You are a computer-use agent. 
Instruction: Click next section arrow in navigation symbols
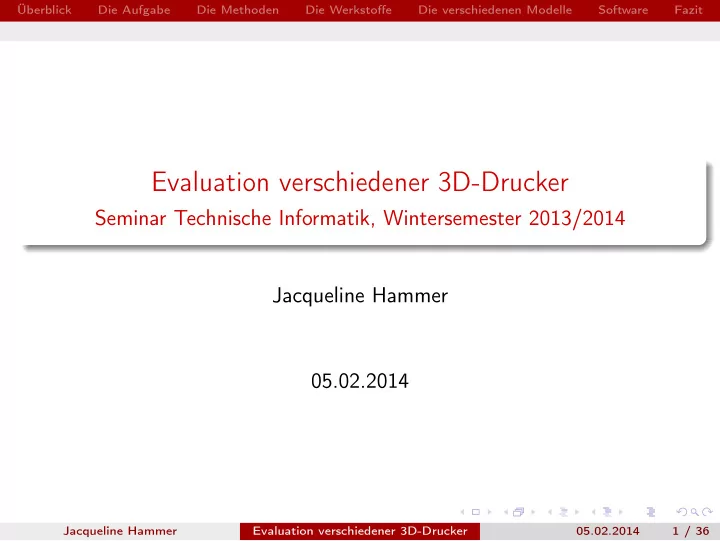tap(621, 512)
